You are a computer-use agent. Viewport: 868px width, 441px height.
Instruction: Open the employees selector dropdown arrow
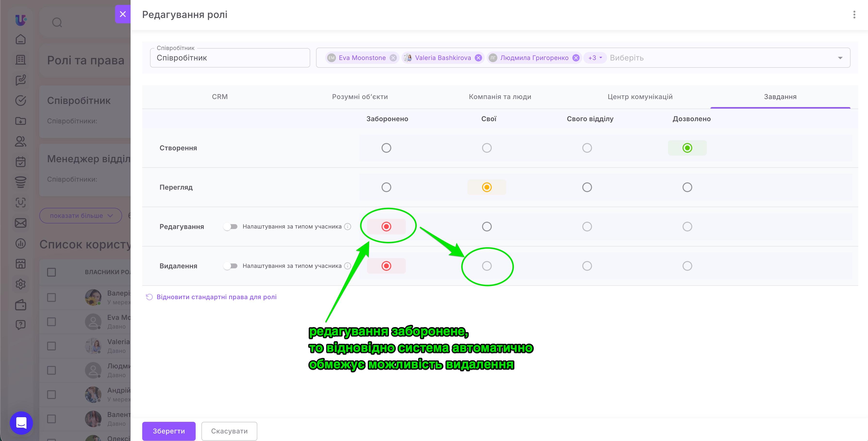(840, 58)
